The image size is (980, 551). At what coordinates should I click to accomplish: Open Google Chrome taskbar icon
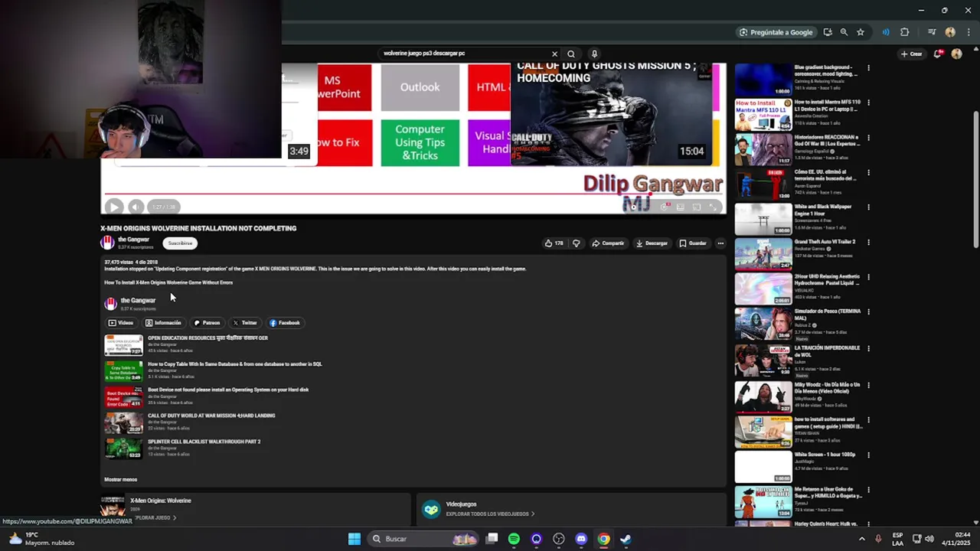pos(603,539)
